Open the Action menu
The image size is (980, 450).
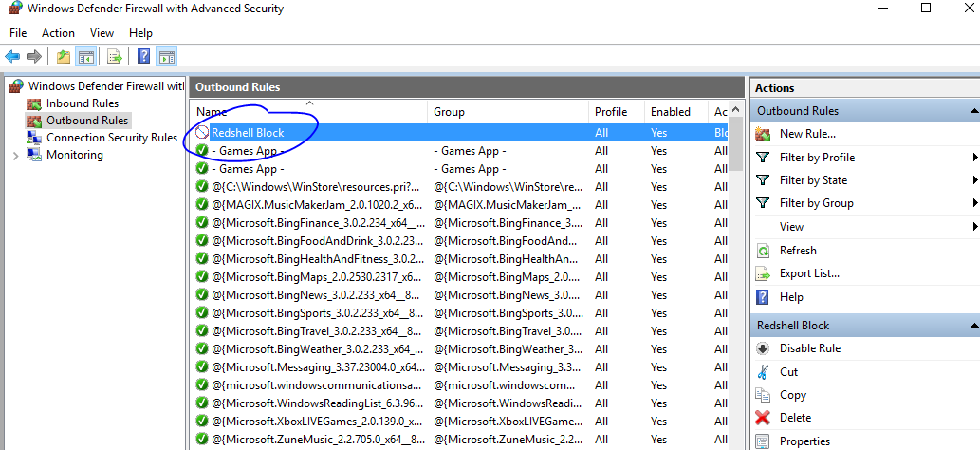[58, 33]
